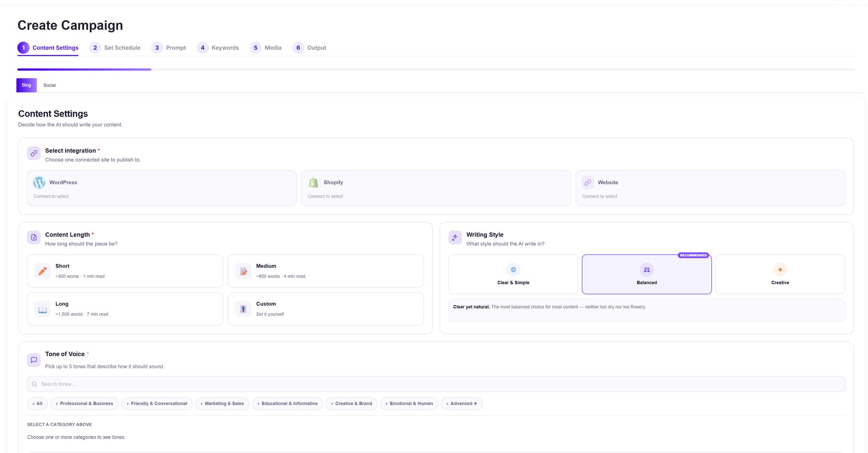Select Creative writing style card
The height and width of the screenshot is (453, 868).
point(780,274)
